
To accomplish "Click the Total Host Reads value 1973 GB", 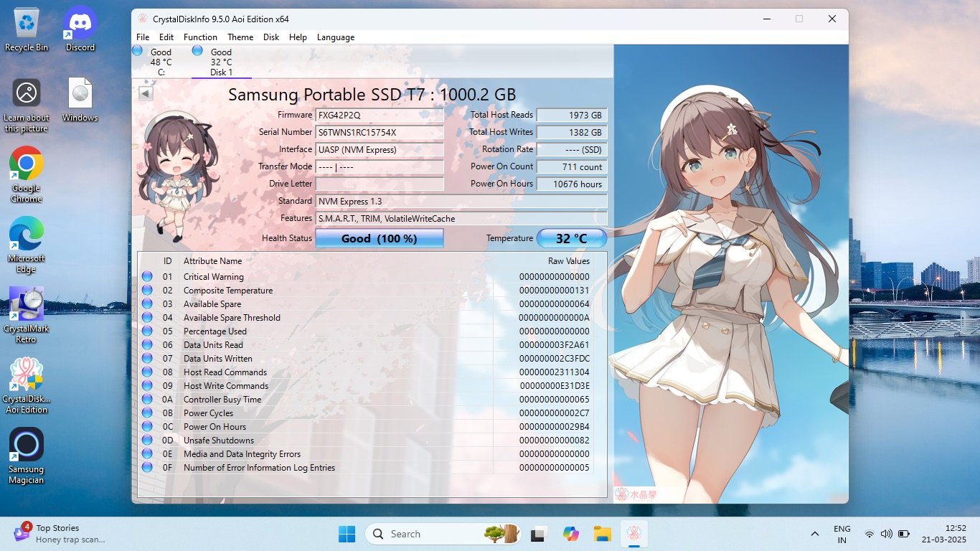I will 572,116.
